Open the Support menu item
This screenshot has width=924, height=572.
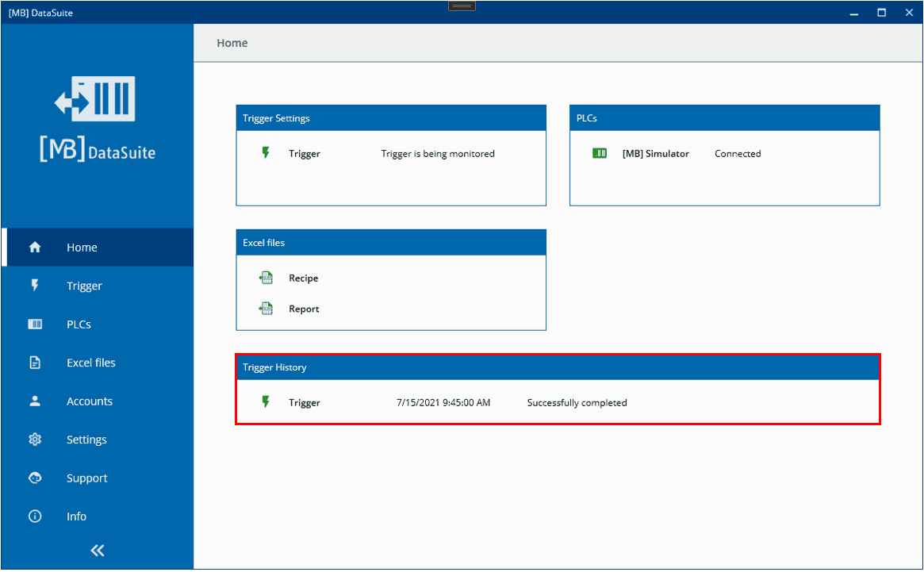point(98,478)
